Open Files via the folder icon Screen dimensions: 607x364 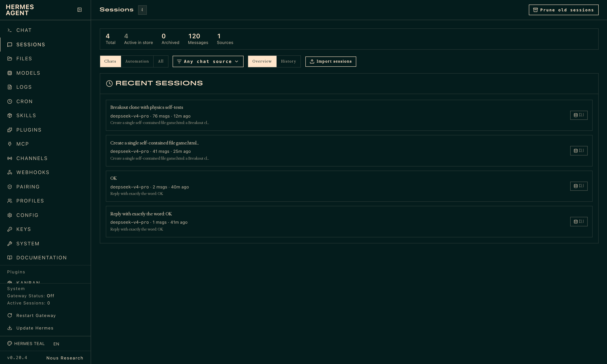9,59
